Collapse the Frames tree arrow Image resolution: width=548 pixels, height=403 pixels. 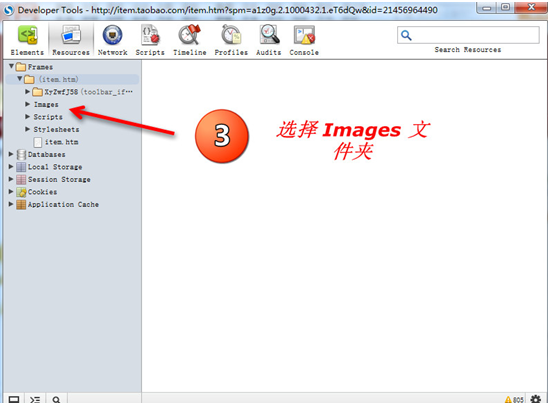coord(12,66)
